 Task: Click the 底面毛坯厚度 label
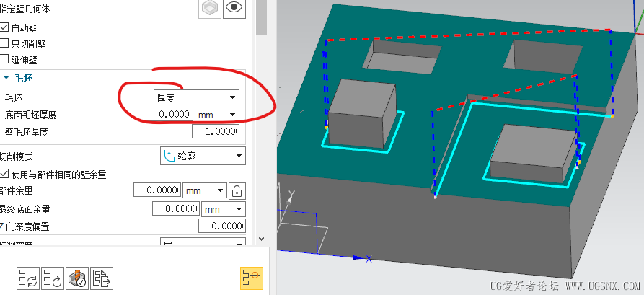pos(30,115)
